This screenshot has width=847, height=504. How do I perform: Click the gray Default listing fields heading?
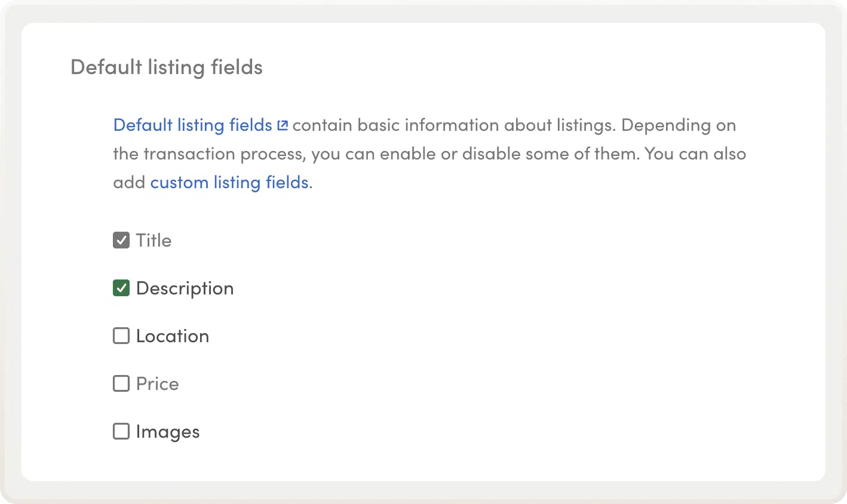tap(167, 67)
